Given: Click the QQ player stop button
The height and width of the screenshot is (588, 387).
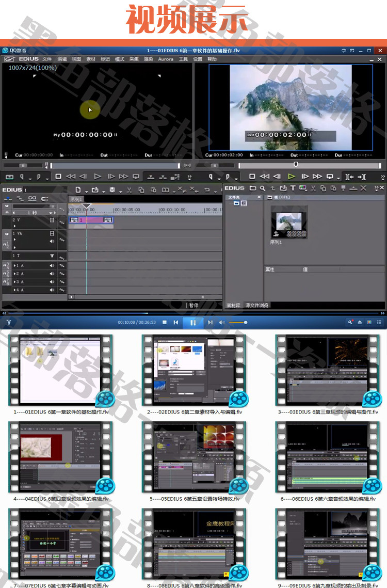Looking at the screenshot, I should point(165,322).
